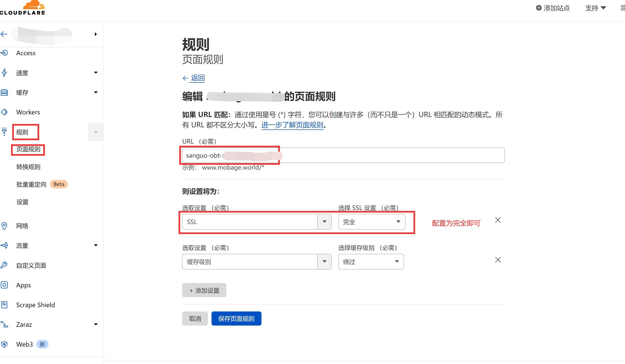Click the Traffic sidebar icon
The height and width of the screenshot is (364, 625).
(5, 245)
